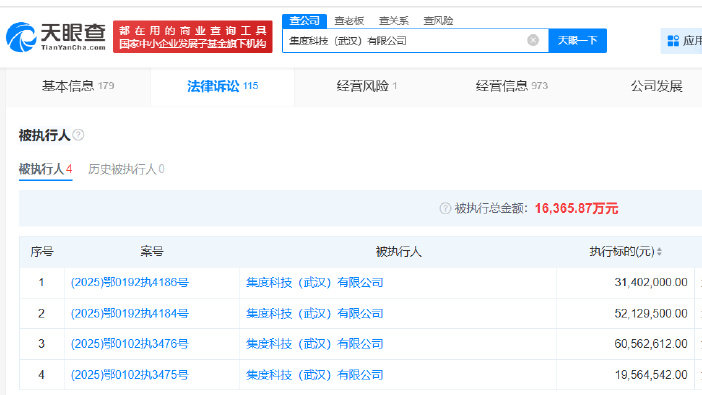The height and width of the screenshot is (395, 702).
Task: Select the 查老板 search tab
Action: (x=349, y=21)
